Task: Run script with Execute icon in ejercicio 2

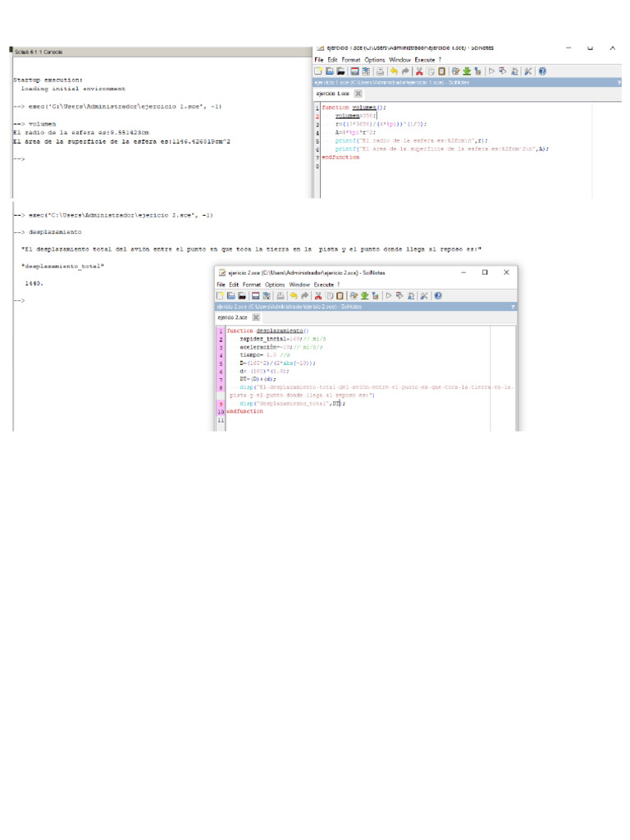Action: click(x=389, y=295)
